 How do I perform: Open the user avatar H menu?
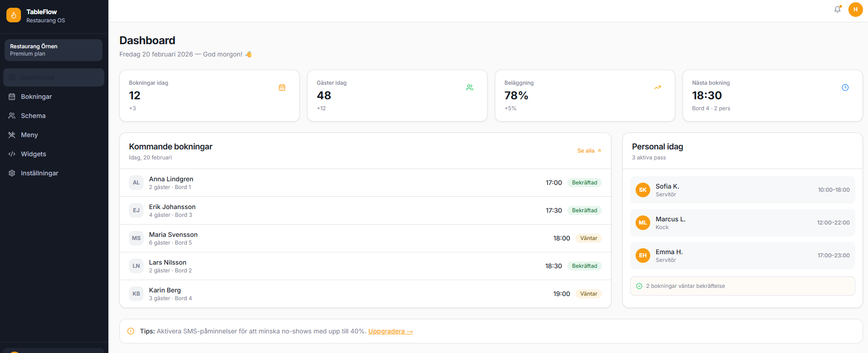[855, 9]
